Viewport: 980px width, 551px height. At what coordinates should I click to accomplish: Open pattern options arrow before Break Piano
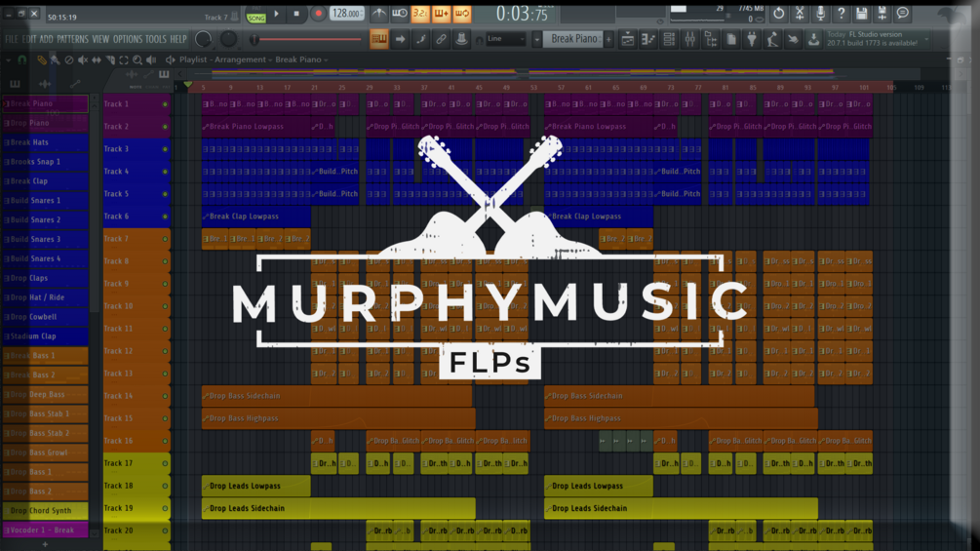point(536,39)
